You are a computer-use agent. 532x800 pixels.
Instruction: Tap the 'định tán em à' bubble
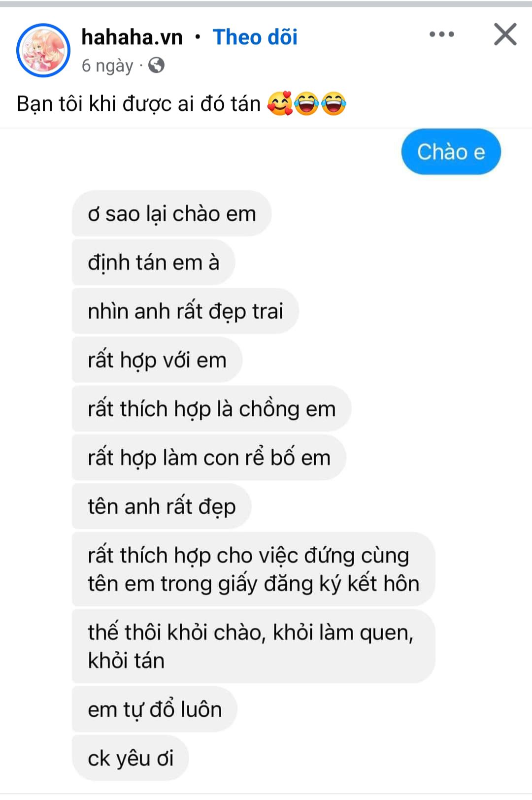click(x=153, y=262)
